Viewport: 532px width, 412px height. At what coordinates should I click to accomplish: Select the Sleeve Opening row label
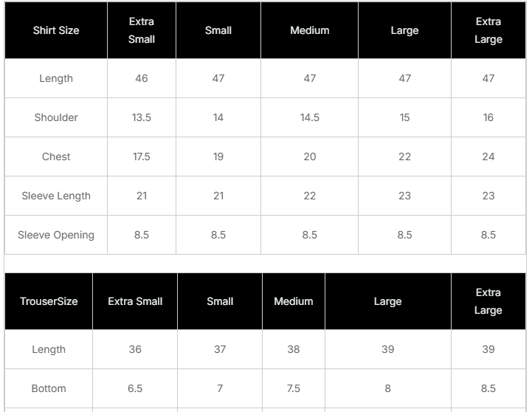56,235
